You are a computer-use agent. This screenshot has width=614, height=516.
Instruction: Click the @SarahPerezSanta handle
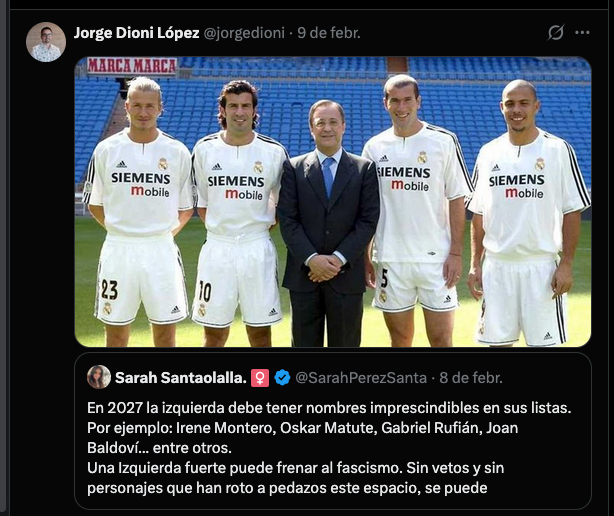coord(361,378)
